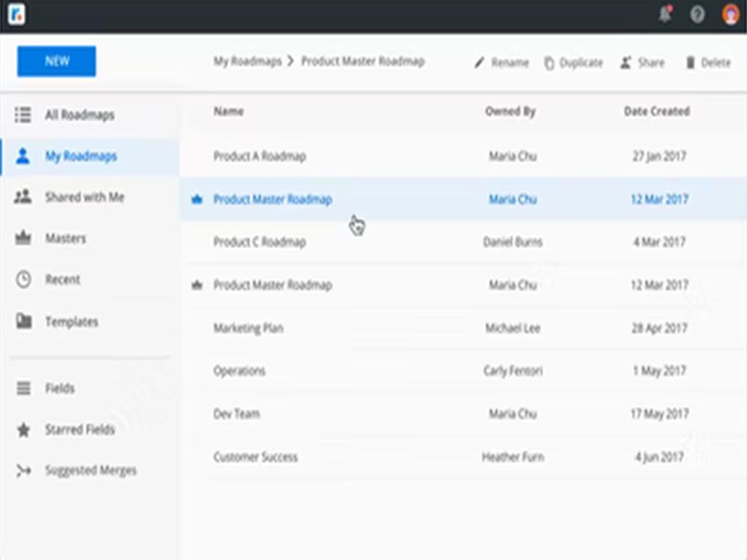Click the All Roadmaps list icon
This screenshot has height=560, width=747.
(22, 115)
